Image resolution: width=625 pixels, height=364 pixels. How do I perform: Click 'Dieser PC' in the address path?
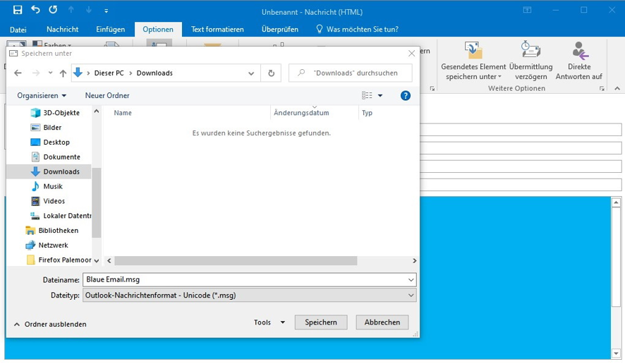109,73
